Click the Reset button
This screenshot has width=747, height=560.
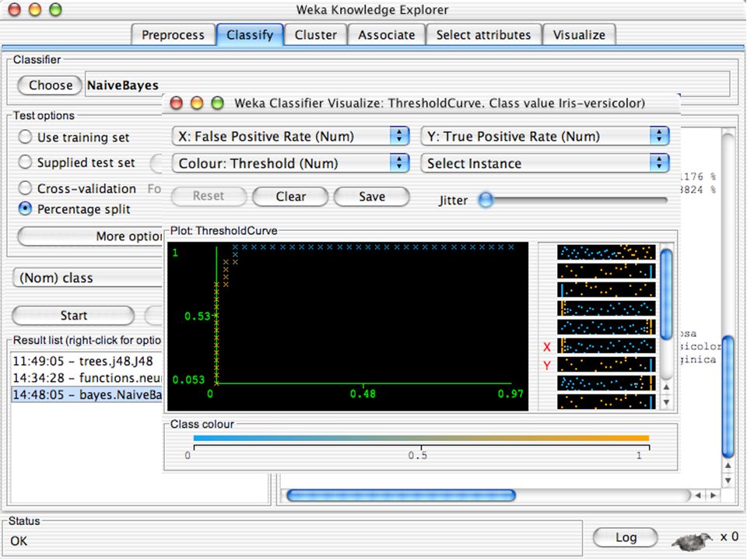pyautogui.click(x=209, y=196)
